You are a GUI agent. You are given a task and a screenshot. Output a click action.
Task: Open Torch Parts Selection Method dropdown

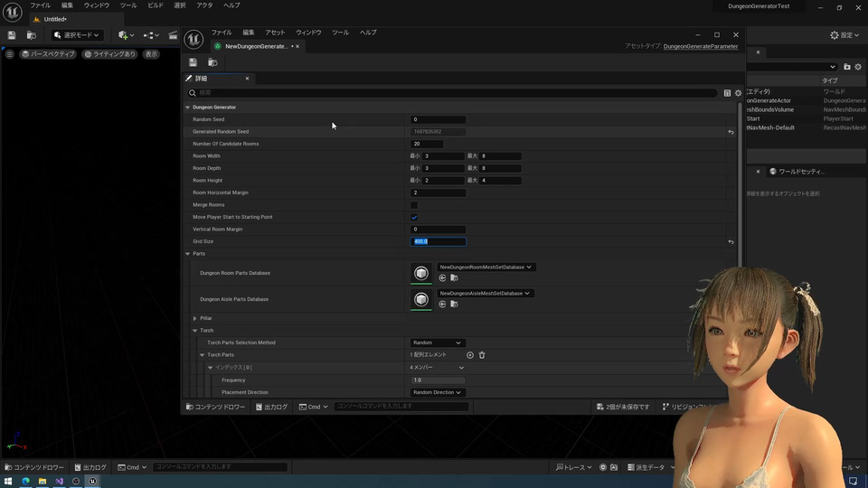tap(438, 343)
